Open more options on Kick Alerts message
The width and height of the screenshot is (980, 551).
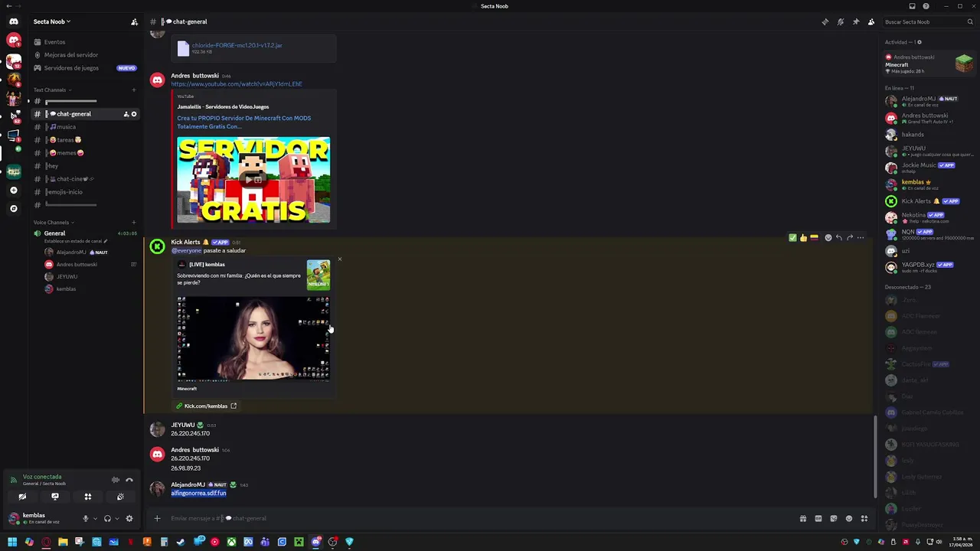point(861,238)
